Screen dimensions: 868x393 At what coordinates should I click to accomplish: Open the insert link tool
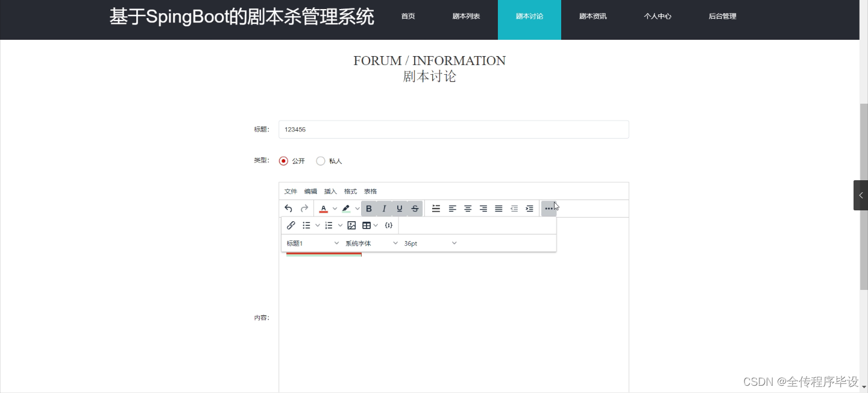pos(291,225)
